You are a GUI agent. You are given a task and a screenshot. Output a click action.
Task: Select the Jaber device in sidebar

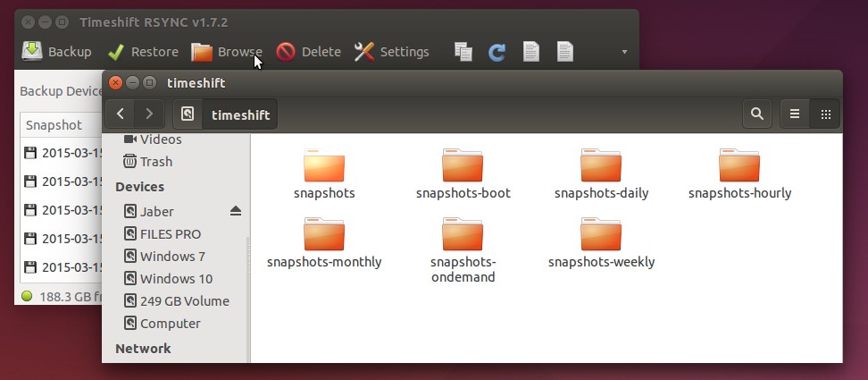point(156,212)
